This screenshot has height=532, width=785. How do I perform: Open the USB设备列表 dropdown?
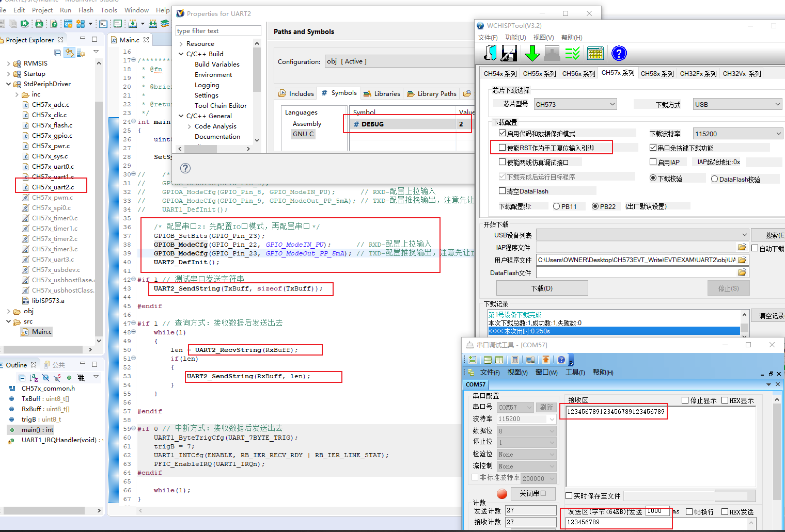coord(642,235)
